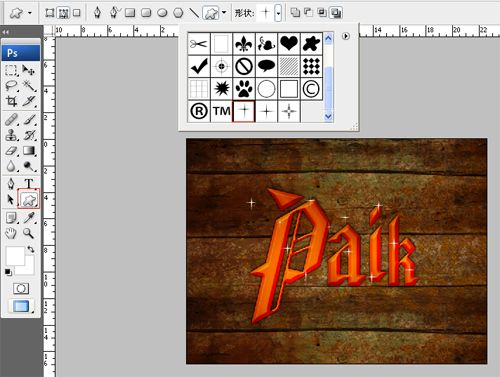Swap foreground and background colors

[x=31, y=249]
